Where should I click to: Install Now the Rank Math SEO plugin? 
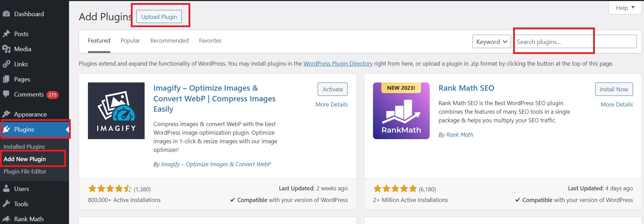614,89
